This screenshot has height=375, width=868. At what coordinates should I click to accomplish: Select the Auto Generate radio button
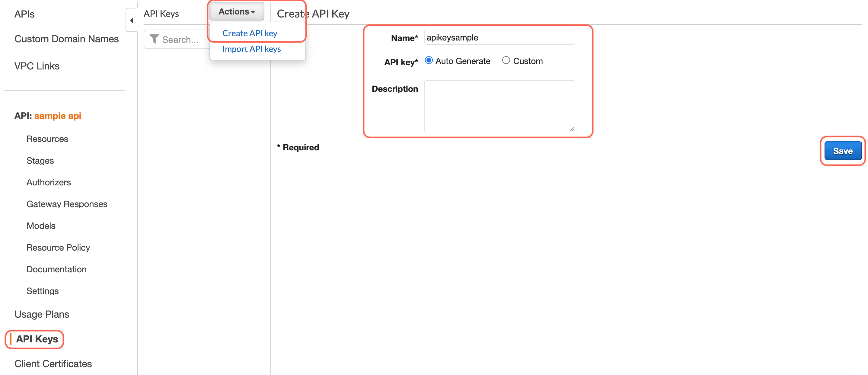(429, 60)
